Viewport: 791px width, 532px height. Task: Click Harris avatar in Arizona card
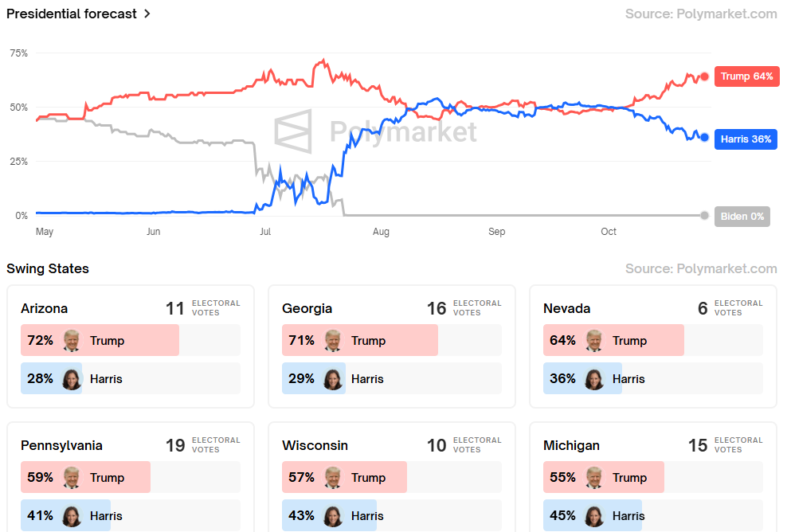pyautogui.click(x=72, y=378)
